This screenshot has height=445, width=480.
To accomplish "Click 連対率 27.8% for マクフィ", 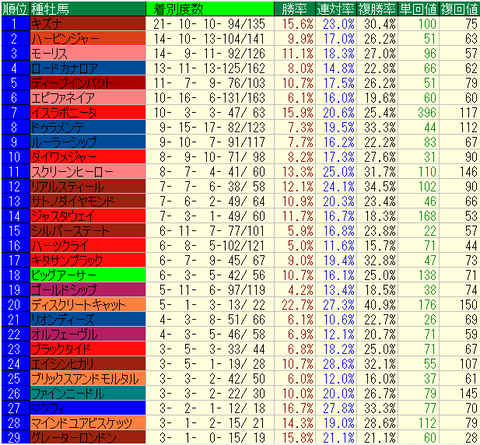I will click(x=339, y=408).
